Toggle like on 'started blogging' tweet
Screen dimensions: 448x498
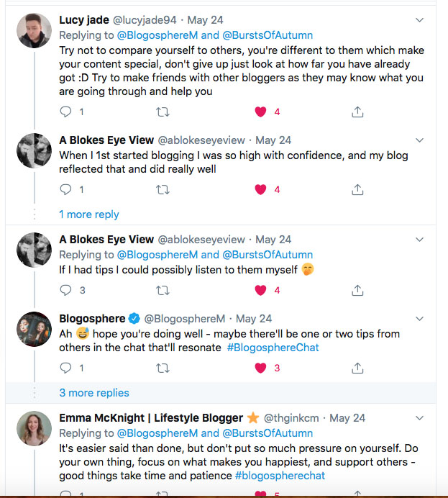[x=261, y=189]
